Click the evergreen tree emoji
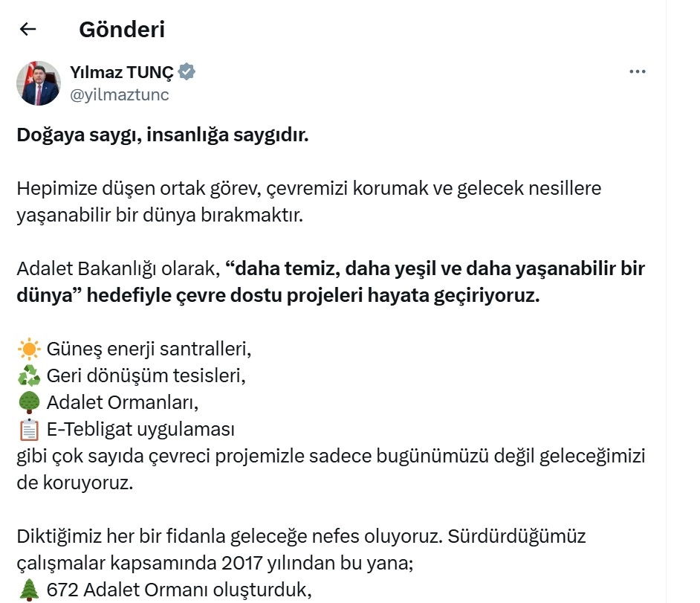The width and height of the screenshot is (700, 603). tap(28, 591)
